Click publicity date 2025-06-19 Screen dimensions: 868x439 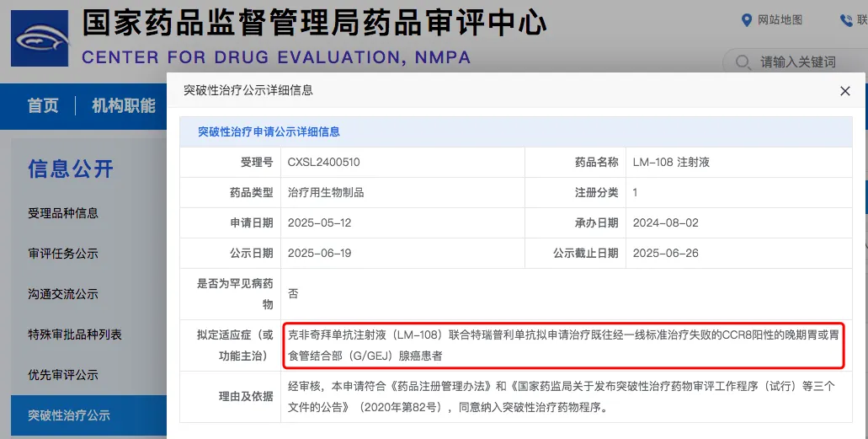pyautogui.click(x=319, y=254)
